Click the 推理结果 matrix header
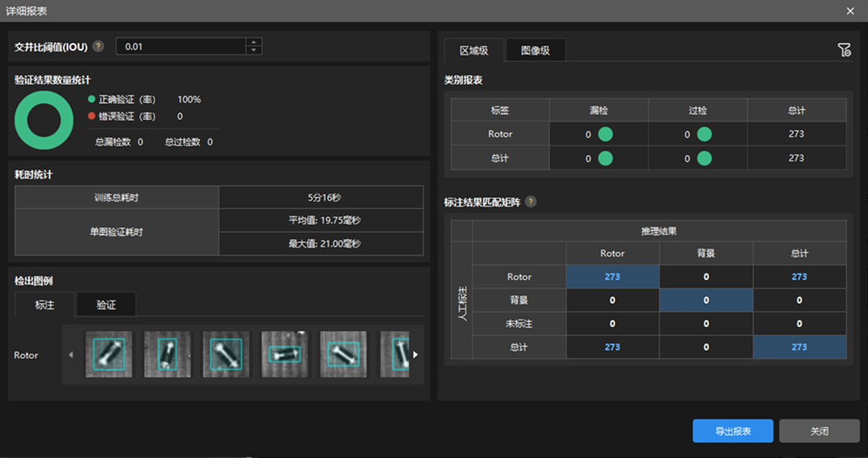 [659, 232]
